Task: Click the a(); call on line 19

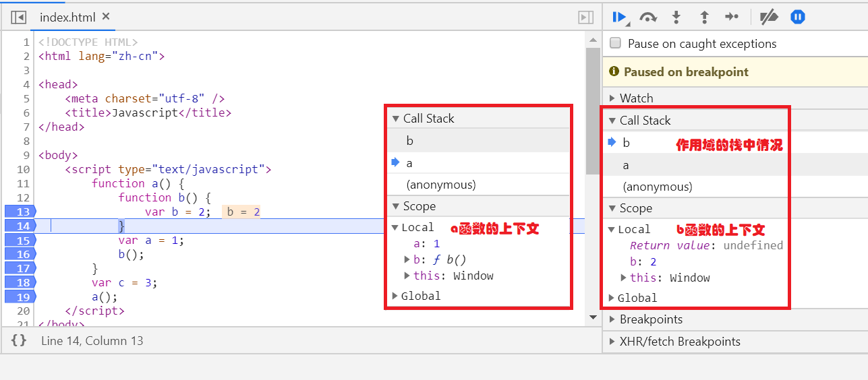Action: point(105,296)
